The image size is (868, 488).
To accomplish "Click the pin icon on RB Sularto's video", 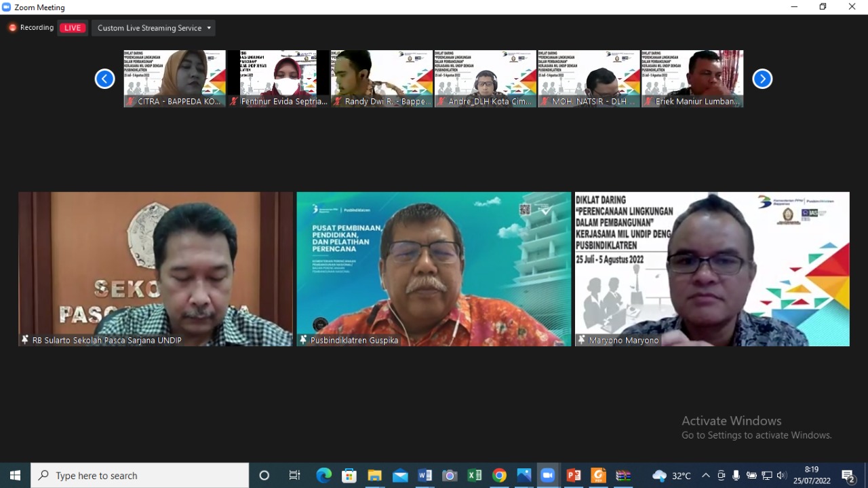I will click(x=25, y=340).
